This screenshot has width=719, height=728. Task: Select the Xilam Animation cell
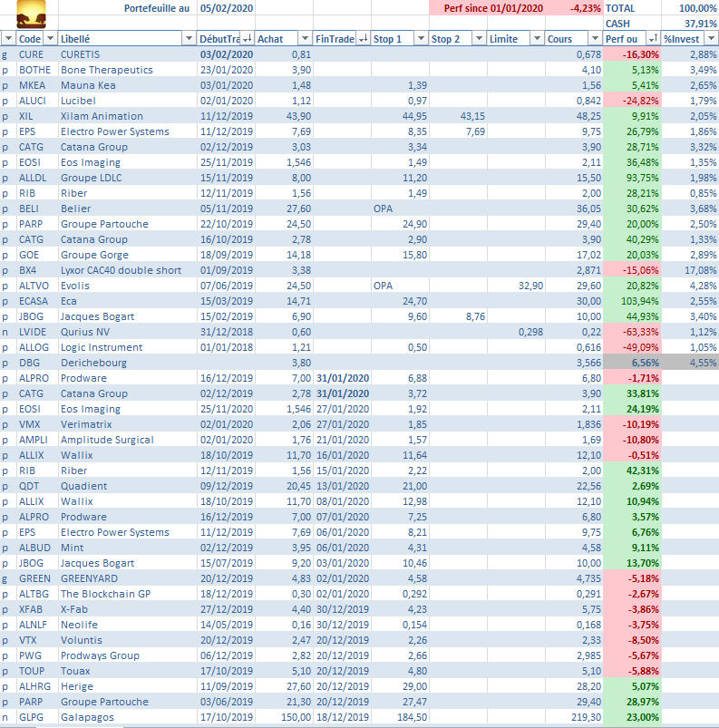point(128,116)
